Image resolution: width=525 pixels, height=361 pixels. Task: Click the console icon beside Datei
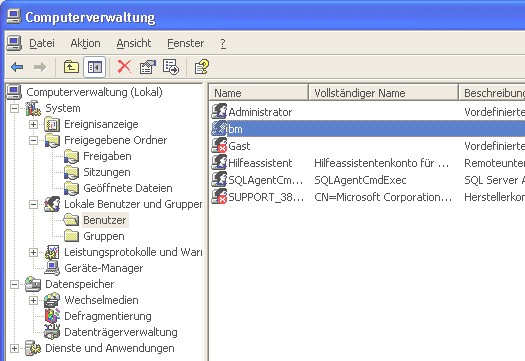coord(14,43)
